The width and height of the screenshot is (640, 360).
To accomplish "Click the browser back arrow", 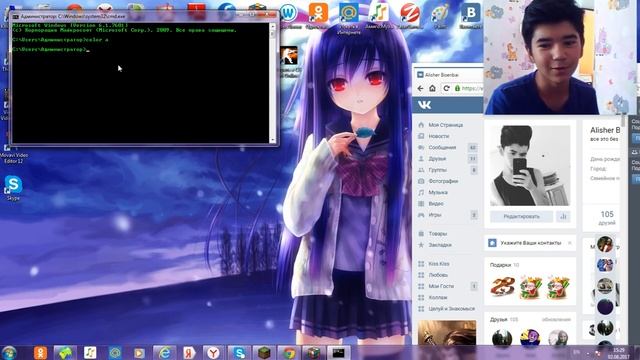I will pyautogui.click(x=420, y=88).
